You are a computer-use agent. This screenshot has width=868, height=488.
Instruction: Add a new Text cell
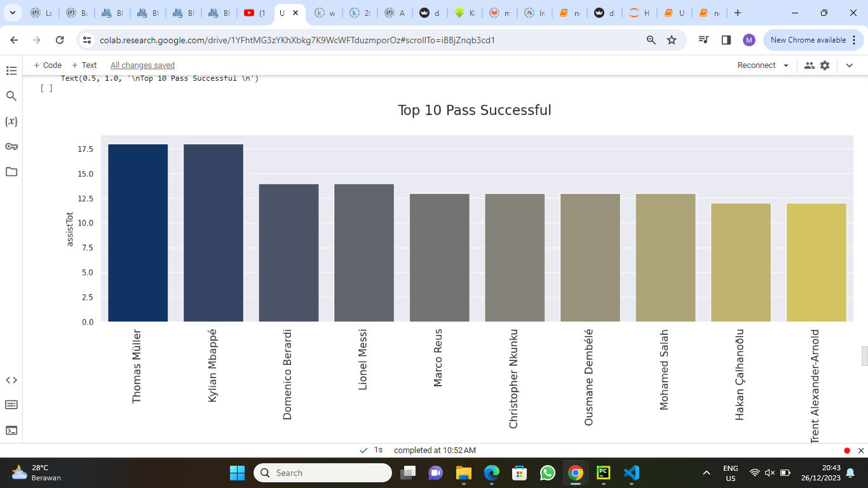85,65
